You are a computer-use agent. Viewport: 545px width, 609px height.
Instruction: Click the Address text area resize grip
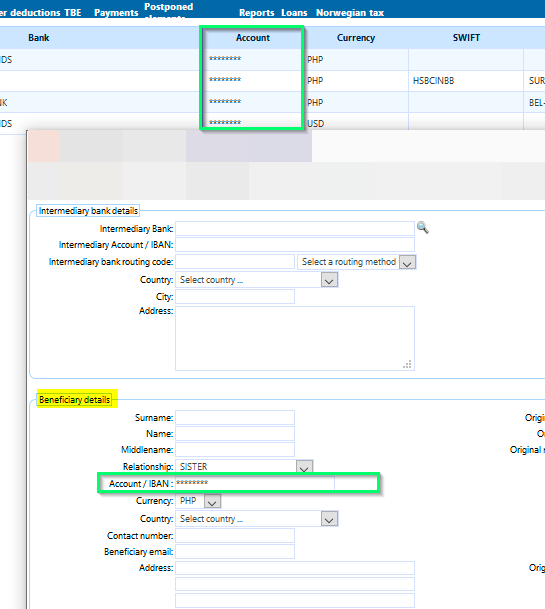407,364
